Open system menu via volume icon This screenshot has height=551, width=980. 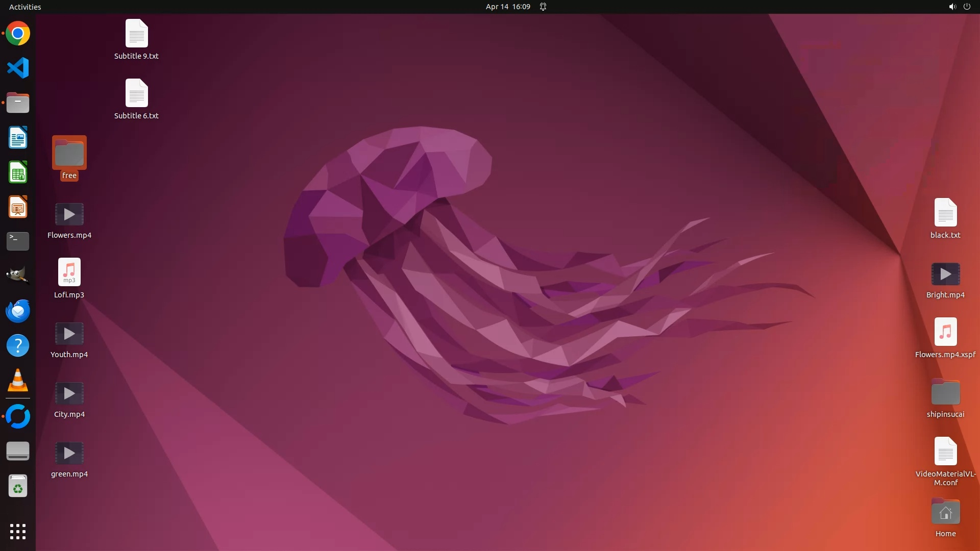point(952,7)
